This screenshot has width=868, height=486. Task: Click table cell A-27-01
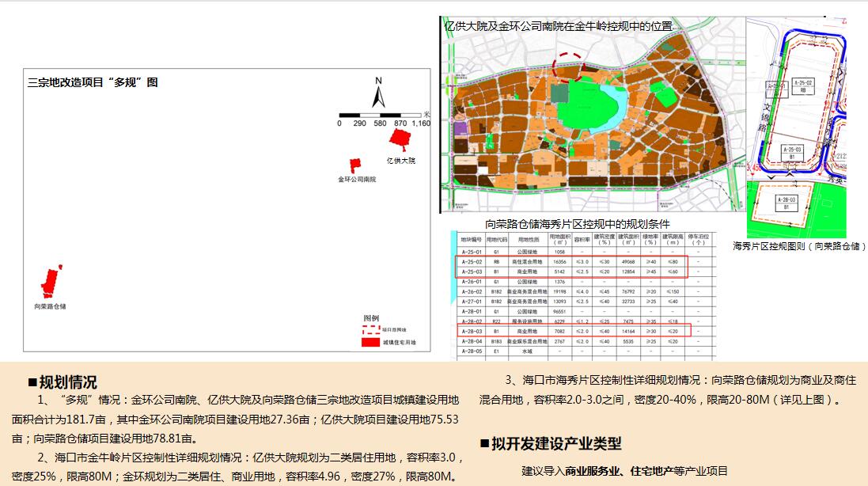tap(472, 302)
